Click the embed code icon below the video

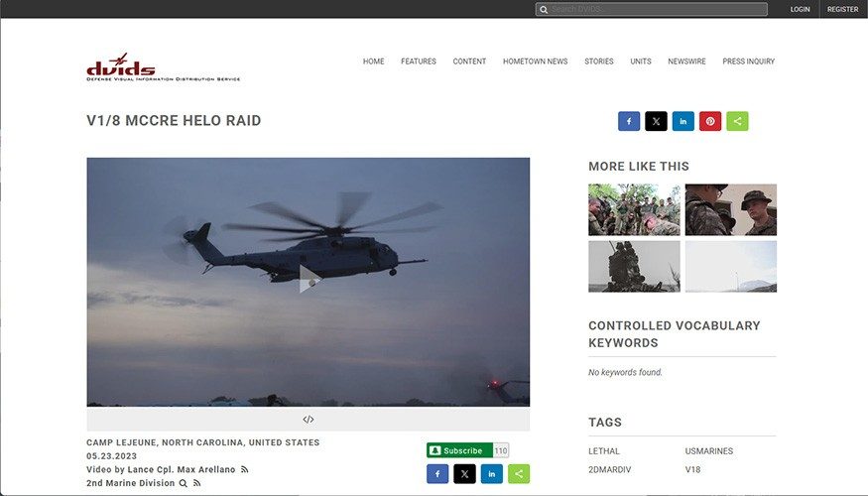(309, 420)
